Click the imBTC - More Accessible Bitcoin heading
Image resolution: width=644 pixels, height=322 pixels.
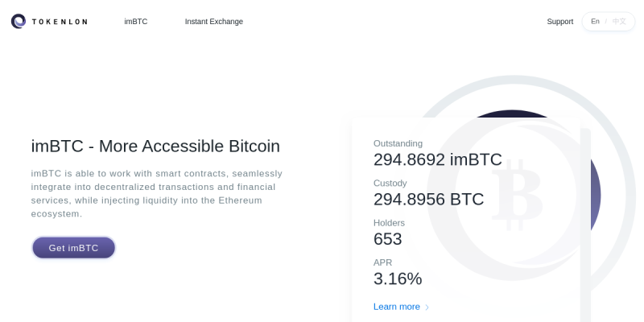[155, 147]
